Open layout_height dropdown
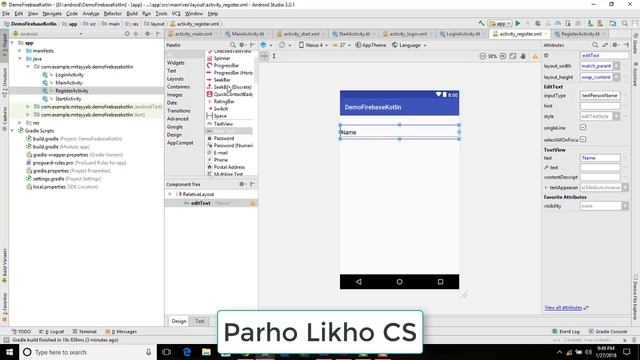Image resolution: width=640 pixels, height=360 pixels. 616,77
